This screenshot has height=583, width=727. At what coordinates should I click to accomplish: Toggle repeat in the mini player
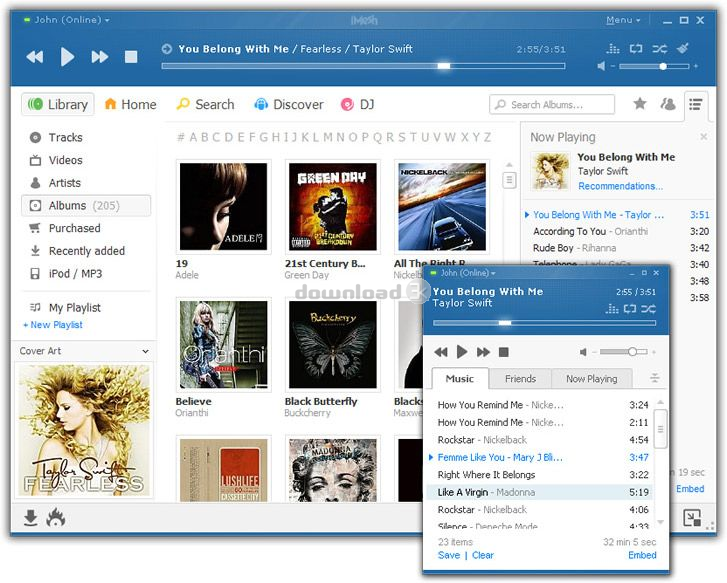click(x=630, y=309)
